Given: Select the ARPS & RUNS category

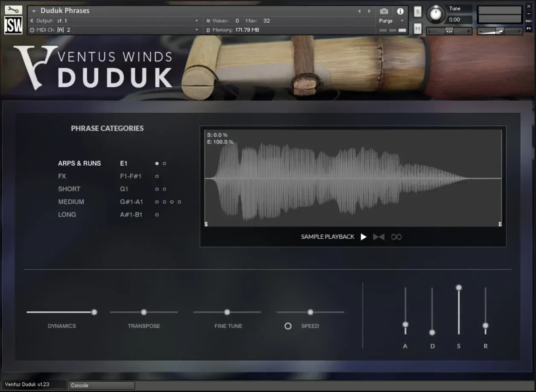Looking at the screenshot, I should (x=79, y=163).
